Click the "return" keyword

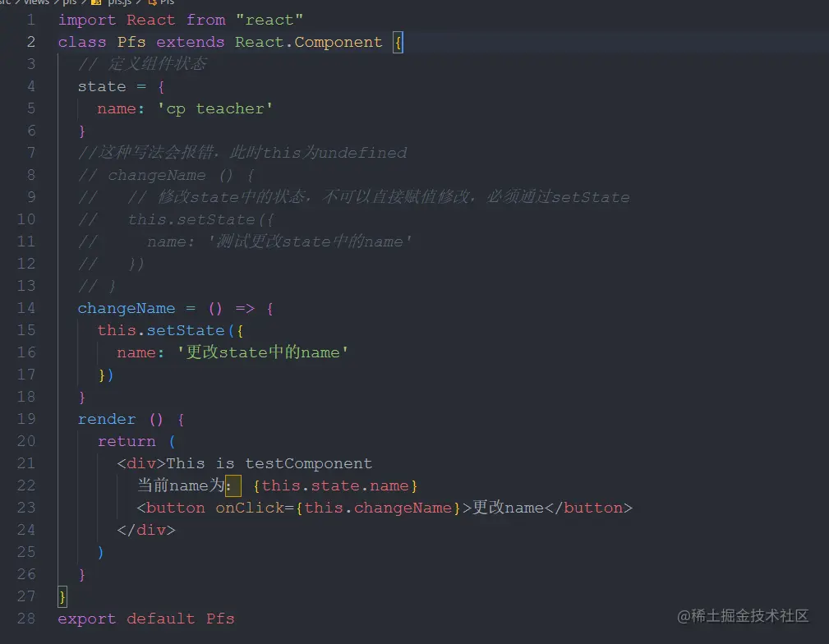(x=127, y=441)
